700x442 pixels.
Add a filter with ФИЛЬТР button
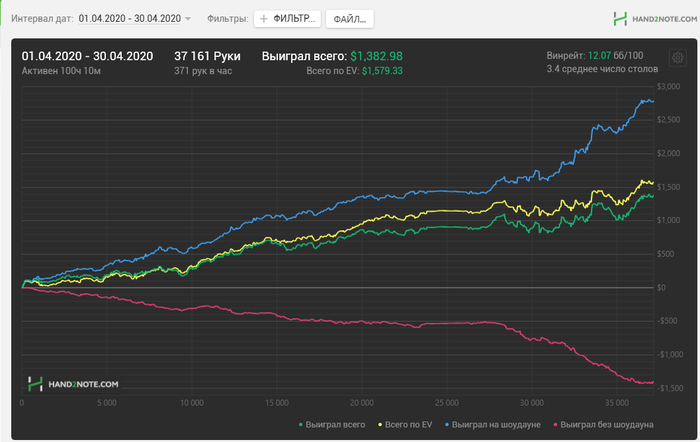(288, 19)
